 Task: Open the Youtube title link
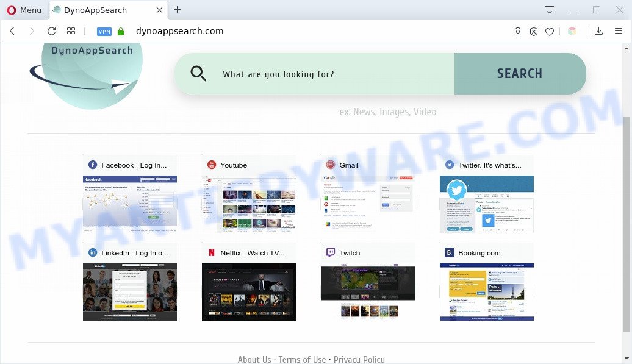(234, 165)
